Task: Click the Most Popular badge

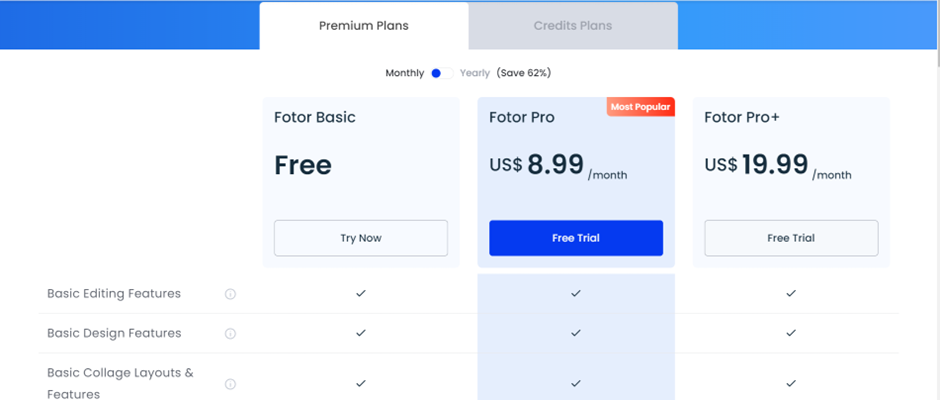Action: pos(640,107)
